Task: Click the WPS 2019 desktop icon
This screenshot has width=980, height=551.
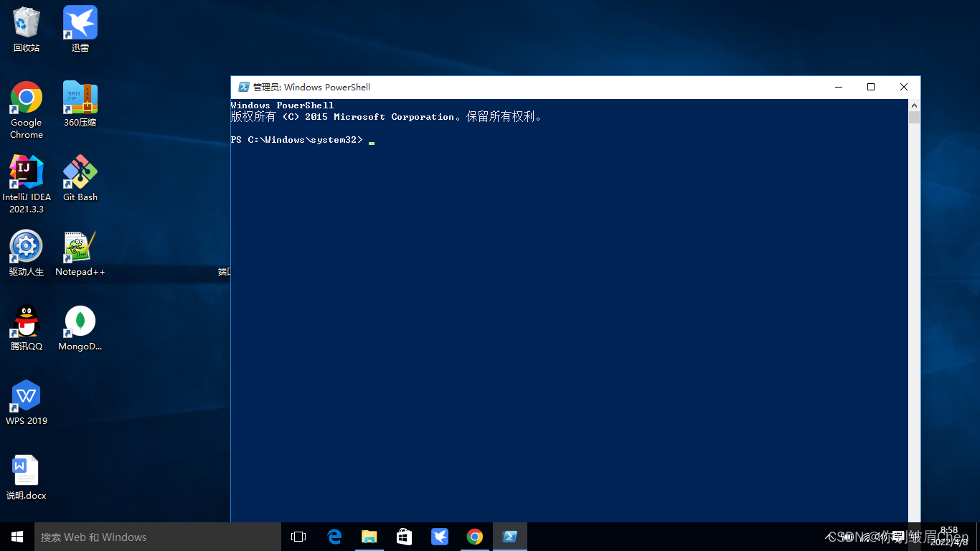Action: (x=27, y=397)
